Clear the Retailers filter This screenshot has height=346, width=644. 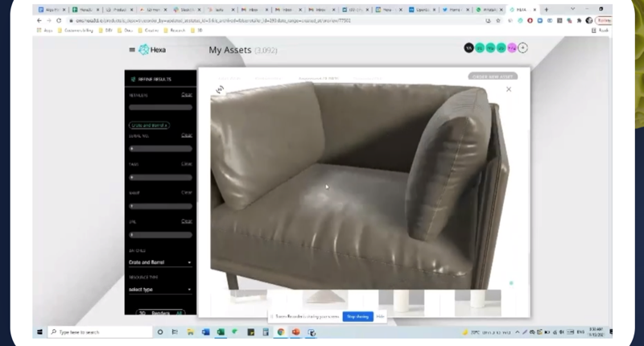(x=187, y=95)
